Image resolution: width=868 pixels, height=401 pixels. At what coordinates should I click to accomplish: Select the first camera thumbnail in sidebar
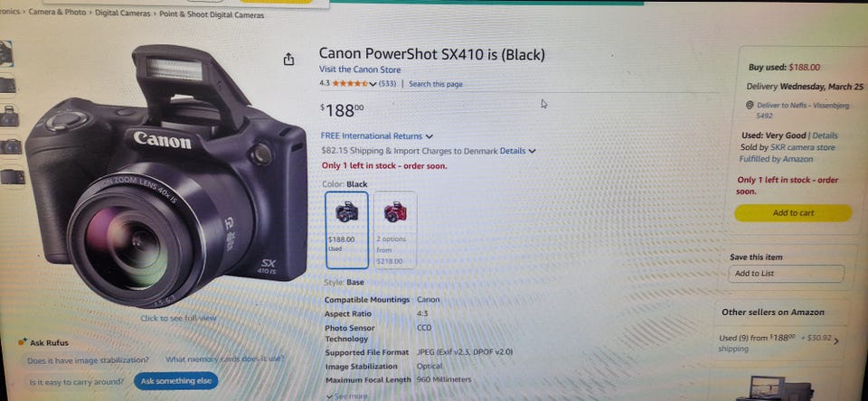point(6,53)
